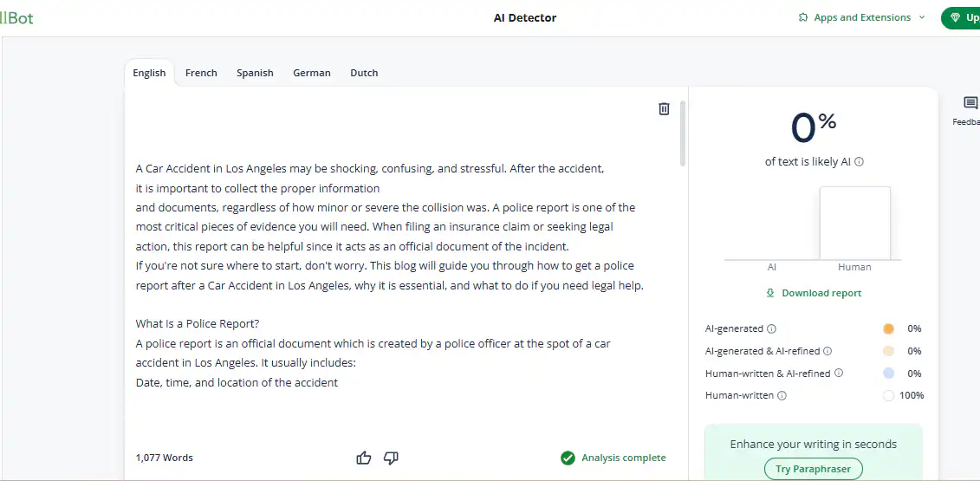Expand Apps and Extensions dropdown
This screenshot has height=481, width=980.
click(862, 17)
